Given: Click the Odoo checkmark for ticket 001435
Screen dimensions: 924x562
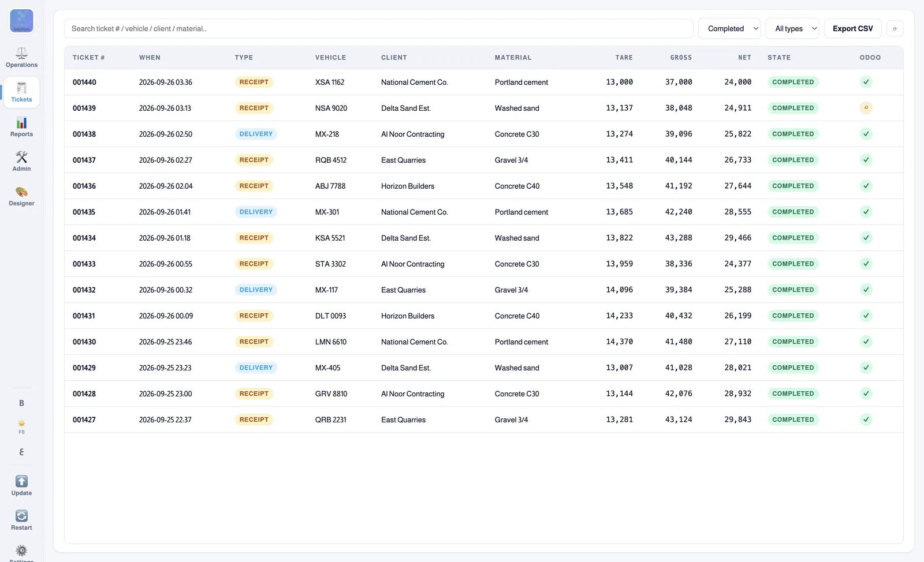Looking at the screenshot, I should tap(866, 212).
